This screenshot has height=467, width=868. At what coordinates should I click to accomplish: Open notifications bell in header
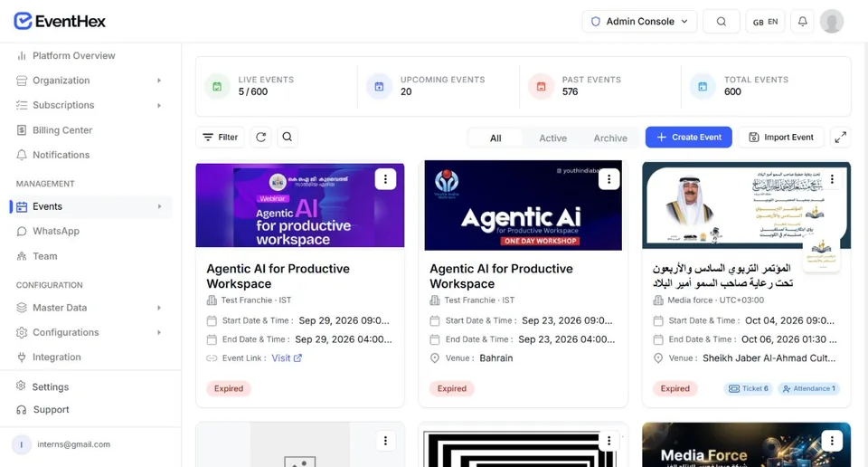point(802,22)
